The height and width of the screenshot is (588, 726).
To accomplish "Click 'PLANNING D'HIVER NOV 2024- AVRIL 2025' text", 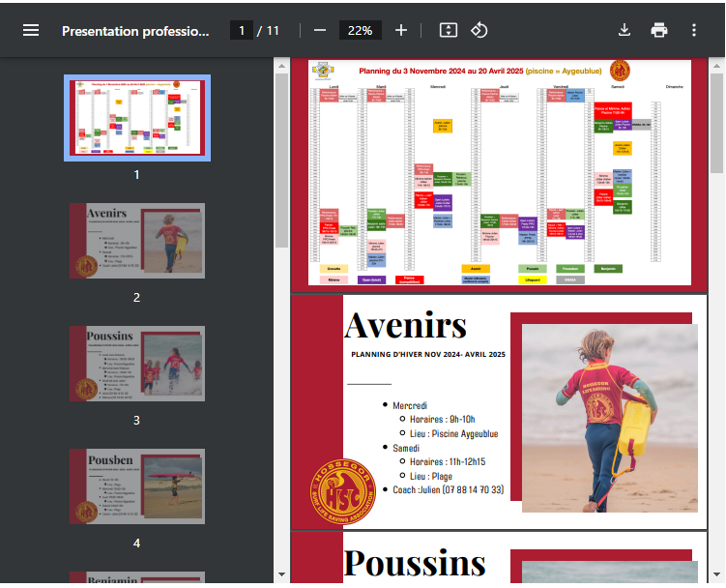I will [x=428, y=355].
